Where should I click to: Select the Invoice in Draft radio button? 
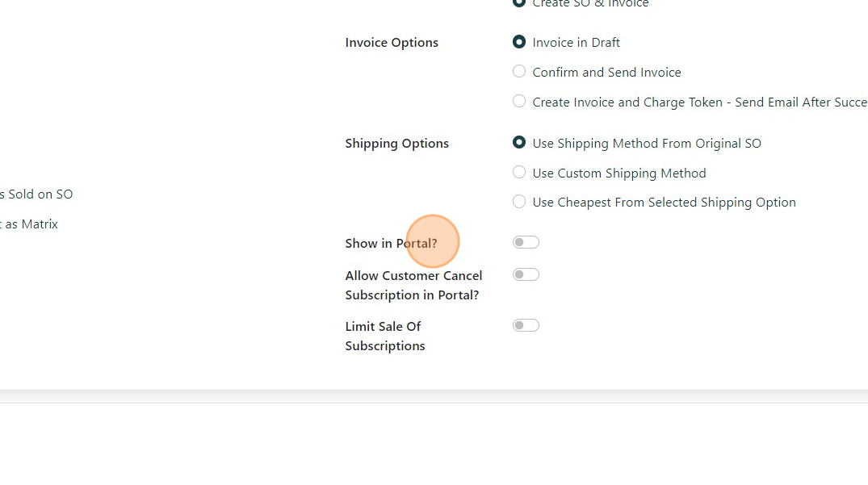519,42
